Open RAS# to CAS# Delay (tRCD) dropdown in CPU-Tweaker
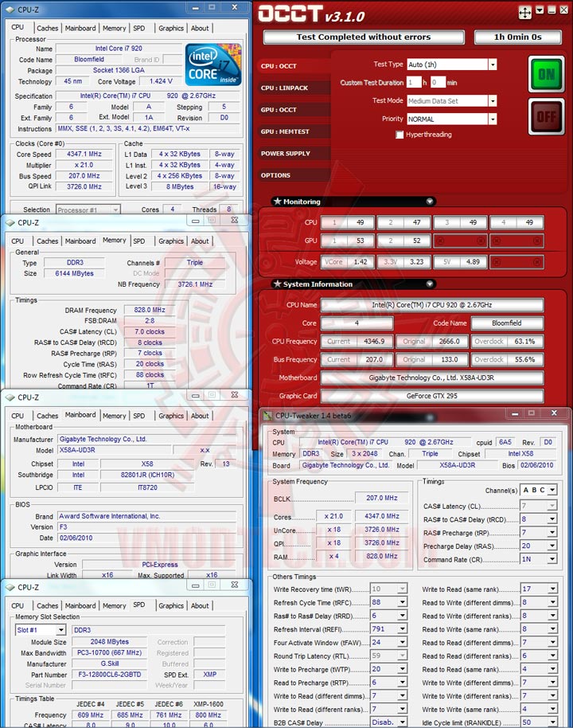The height and width of the screenshot is (728, 573). coord(552,519)
